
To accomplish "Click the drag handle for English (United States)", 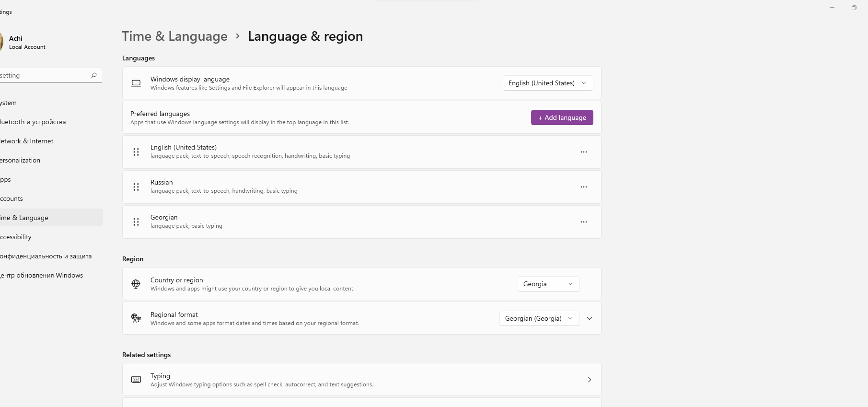I will tap(136, 152).
